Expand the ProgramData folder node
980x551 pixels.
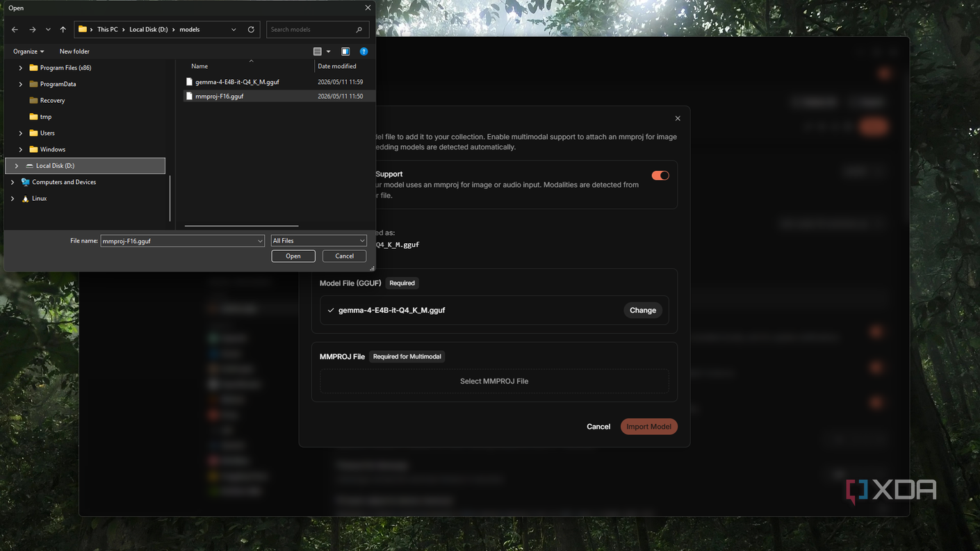pyautogui.click(x=21, y=84)
